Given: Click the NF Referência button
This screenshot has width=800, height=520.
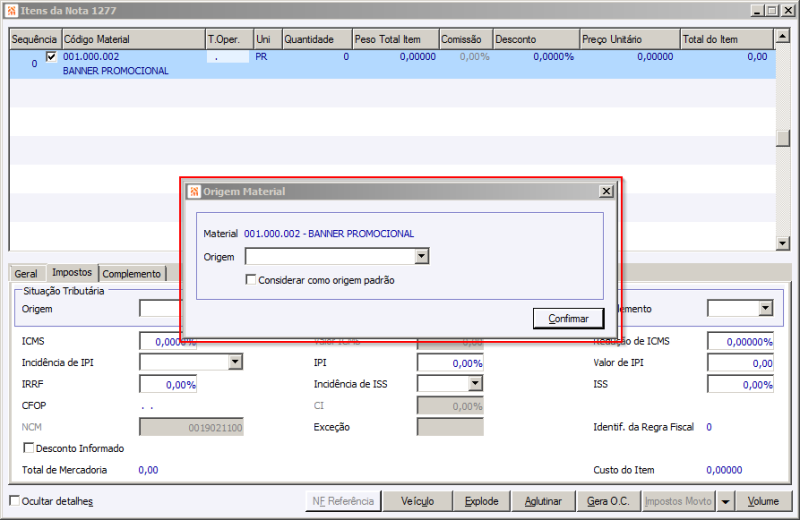Looking at the screenshot, I should pyautogui.click(x=343, y=501).
